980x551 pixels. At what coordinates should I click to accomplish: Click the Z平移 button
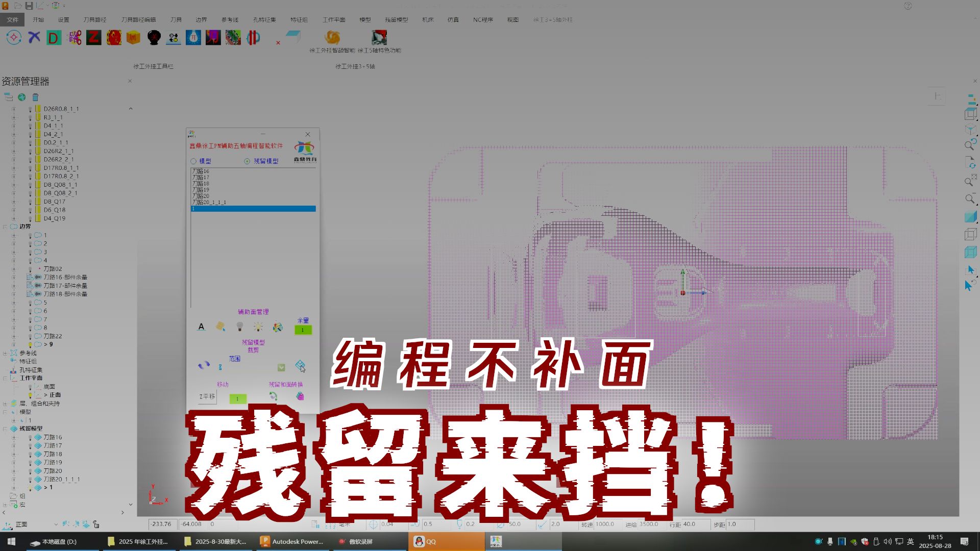coord(207,396)
